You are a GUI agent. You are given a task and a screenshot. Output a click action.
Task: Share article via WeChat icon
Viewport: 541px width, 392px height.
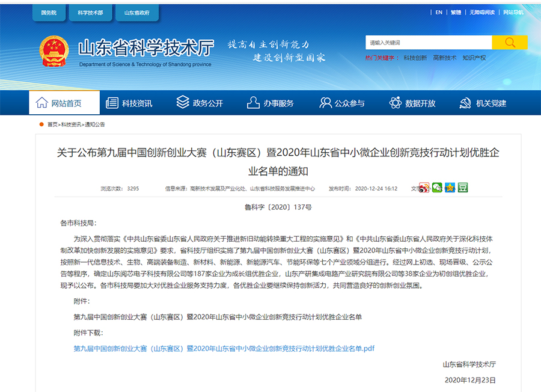(x=437, y=188)
